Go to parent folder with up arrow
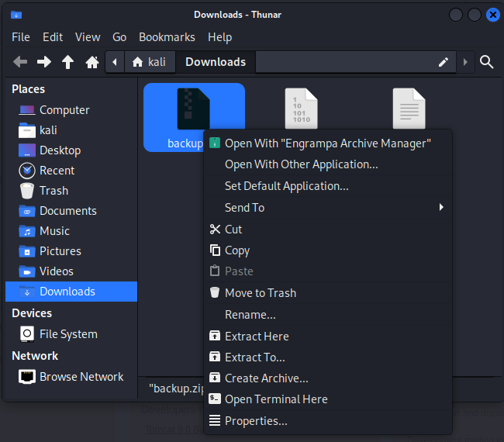This screenshot has height=442, width=504. (67, 62)
